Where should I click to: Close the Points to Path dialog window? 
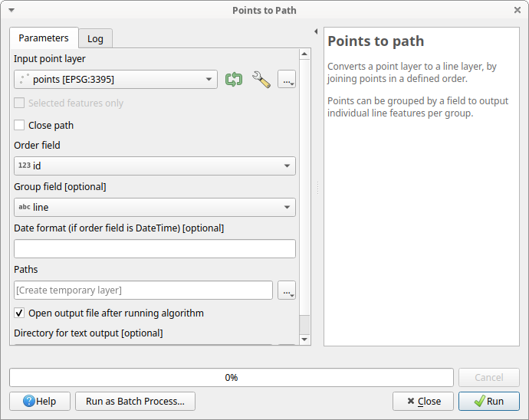pyautogui.click(x=517, y=11)
